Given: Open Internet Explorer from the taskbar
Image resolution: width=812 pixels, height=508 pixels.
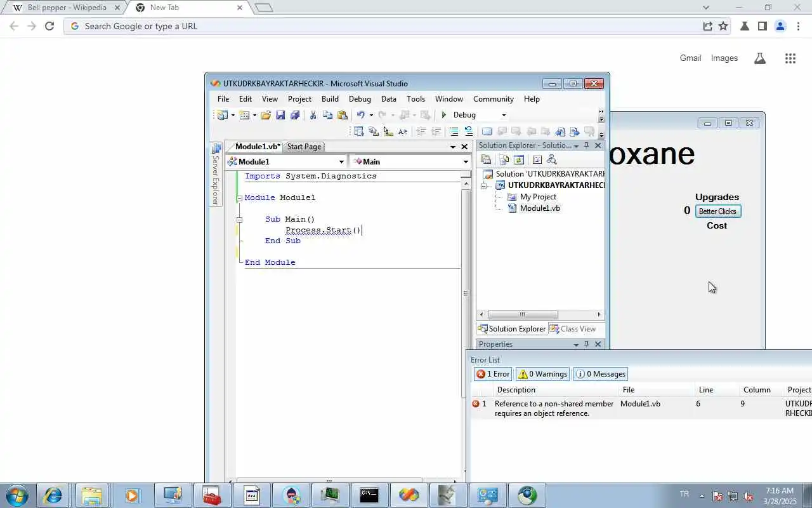Looking at the screenshot, I should [x=53, y=495].
